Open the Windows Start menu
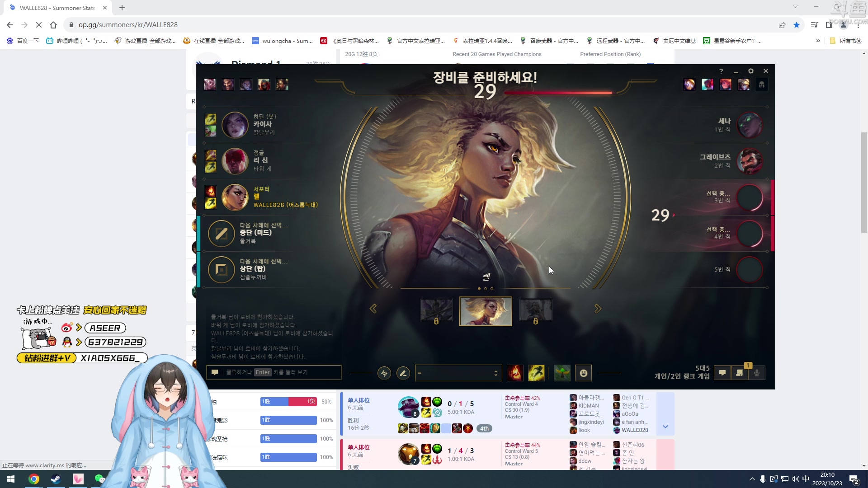 [11, 479]
